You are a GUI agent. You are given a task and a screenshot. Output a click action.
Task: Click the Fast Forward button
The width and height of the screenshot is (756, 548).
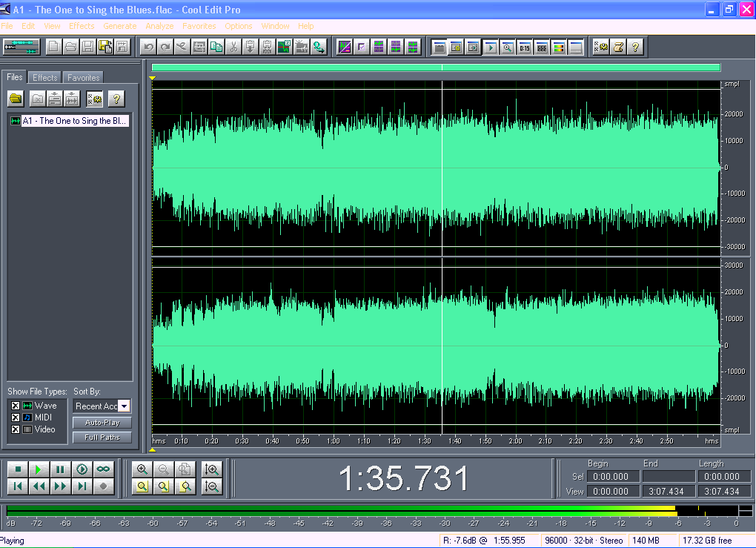60,486
